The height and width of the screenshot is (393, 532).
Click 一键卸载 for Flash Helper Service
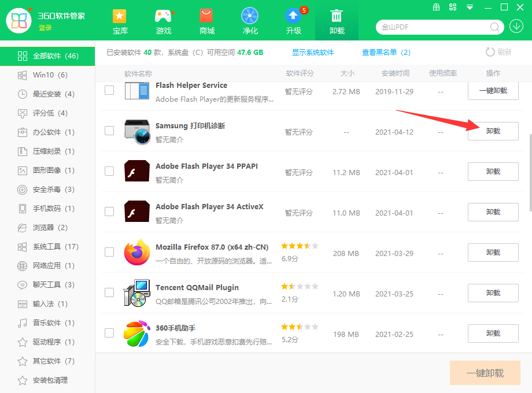coord(493,91)
